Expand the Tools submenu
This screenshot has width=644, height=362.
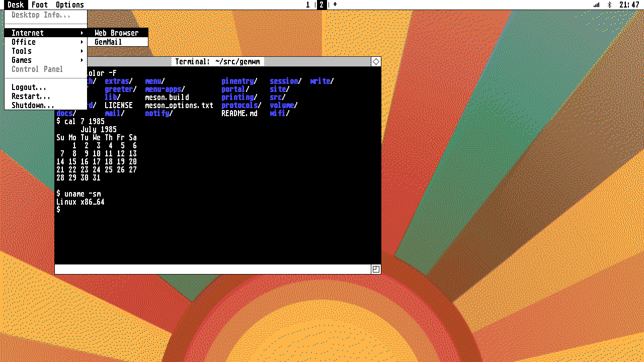(x=46, y=51)
